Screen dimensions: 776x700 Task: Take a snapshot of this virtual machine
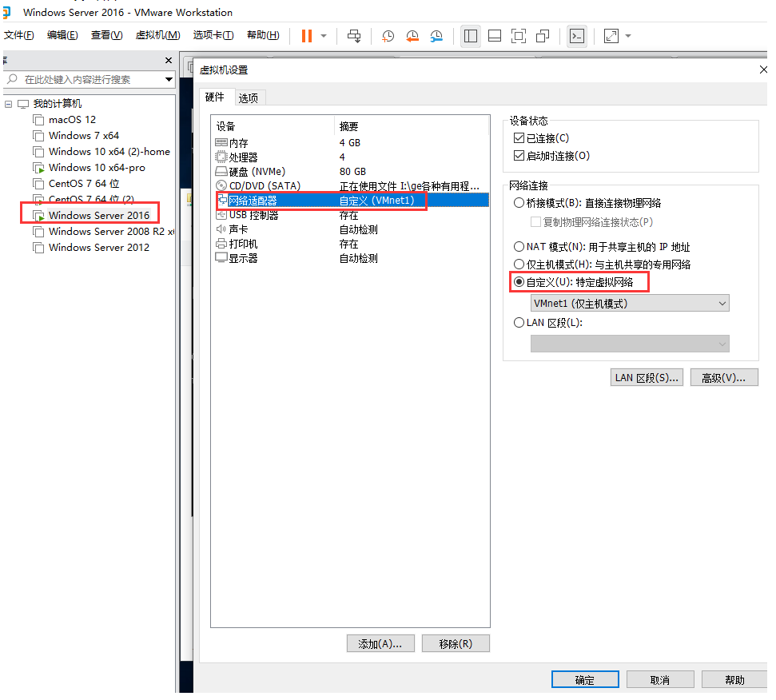(388, 36)
